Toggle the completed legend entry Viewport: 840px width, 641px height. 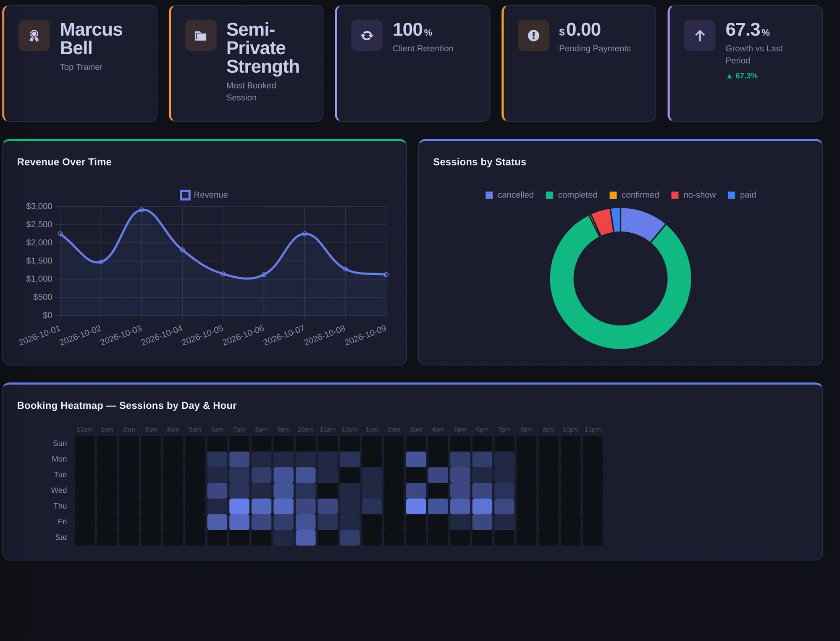coord(572,195)
